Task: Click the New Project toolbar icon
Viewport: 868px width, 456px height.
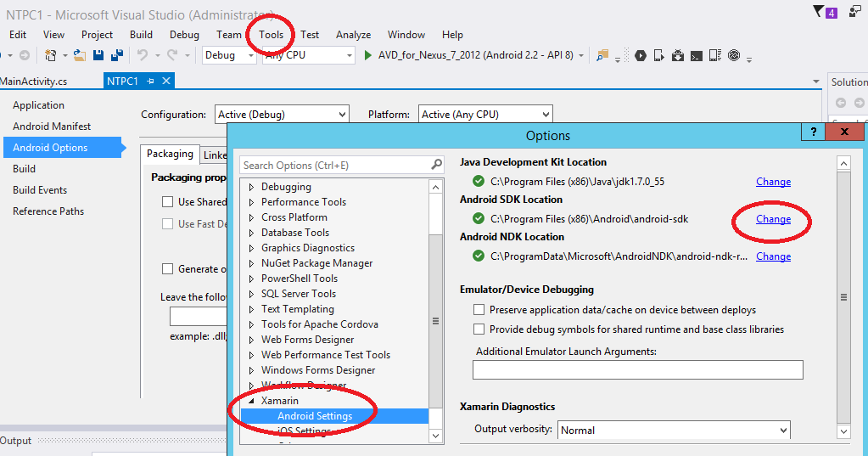Action: coord(50,55)
